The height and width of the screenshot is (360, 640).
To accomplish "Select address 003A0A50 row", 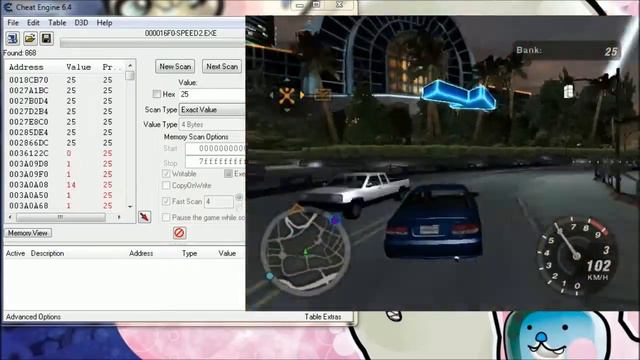I will click(65, 196).
